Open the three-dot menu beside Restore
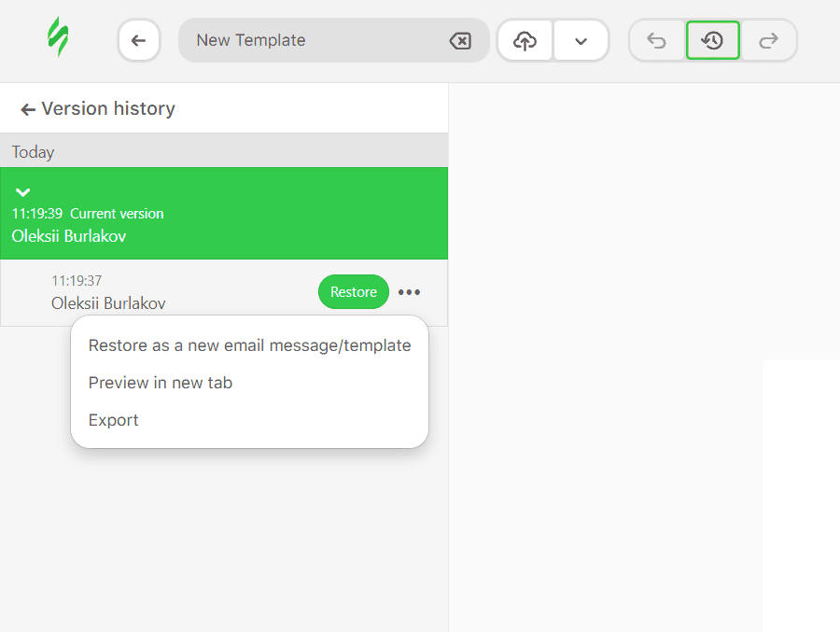Image resolution: width=840 pixels, height=632 pixels. (409, 291)
